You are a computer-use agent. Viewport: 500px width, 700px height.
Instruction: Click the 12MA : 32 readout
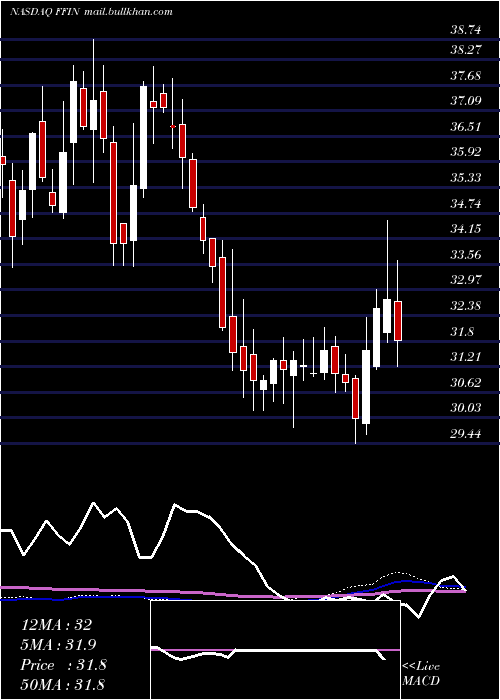57,625
